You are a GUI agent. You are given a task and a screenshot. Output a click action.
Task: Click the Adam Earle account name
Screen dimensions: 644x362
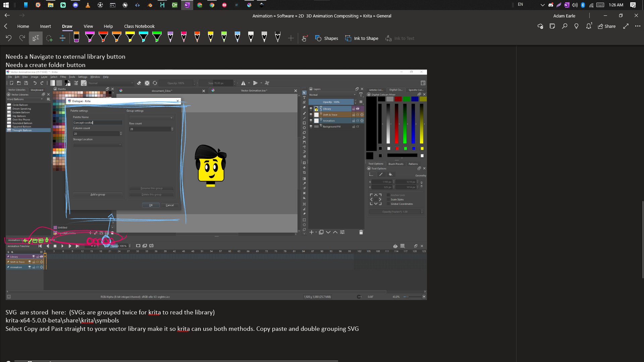click(x=564, y=16)
